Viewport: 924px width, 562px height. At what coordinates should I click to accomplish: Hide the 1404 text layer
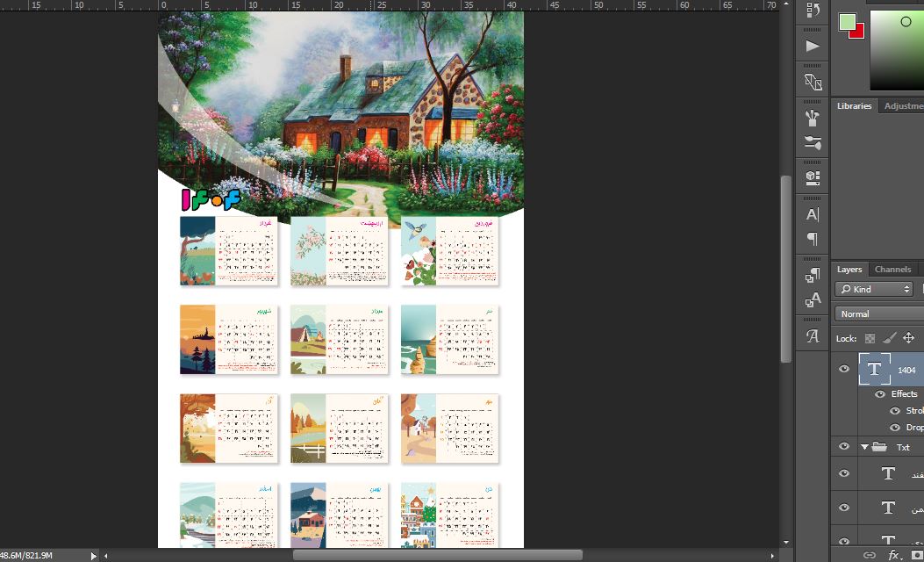[x=844, y=370]
